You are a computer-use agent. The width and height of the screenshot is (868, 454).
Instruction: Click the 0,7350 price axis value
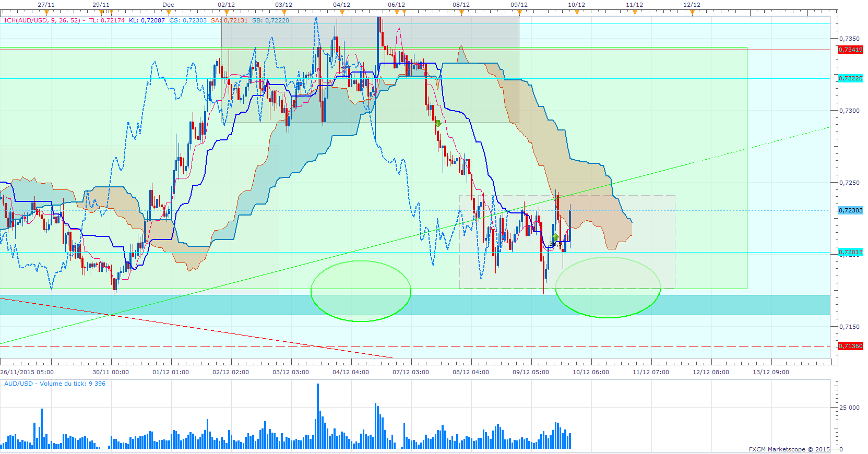pyautogui.click(x=849, y=39)
